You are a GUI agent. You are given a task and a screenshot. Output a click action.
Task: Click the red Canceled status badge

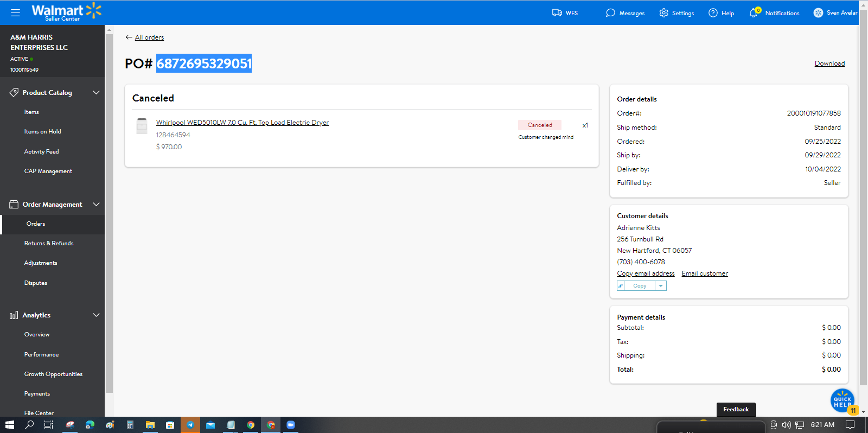(540, 125)
